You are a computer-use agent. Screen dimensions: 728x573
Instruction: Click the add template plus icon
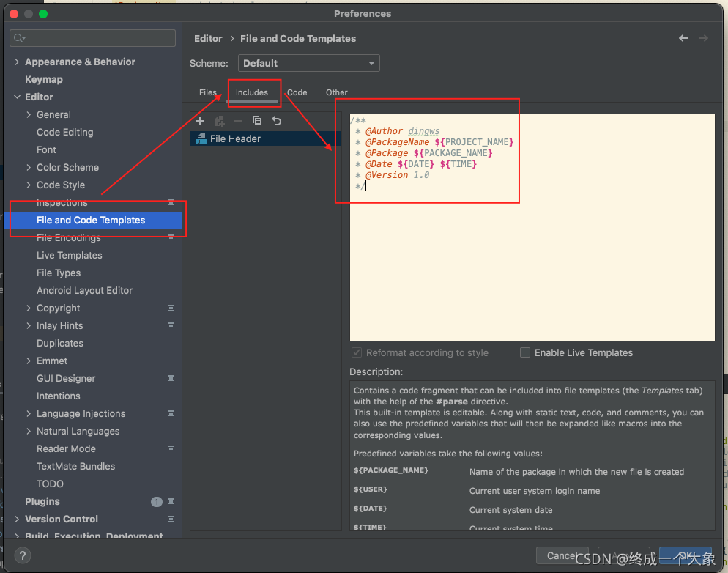tap(200, 121)
